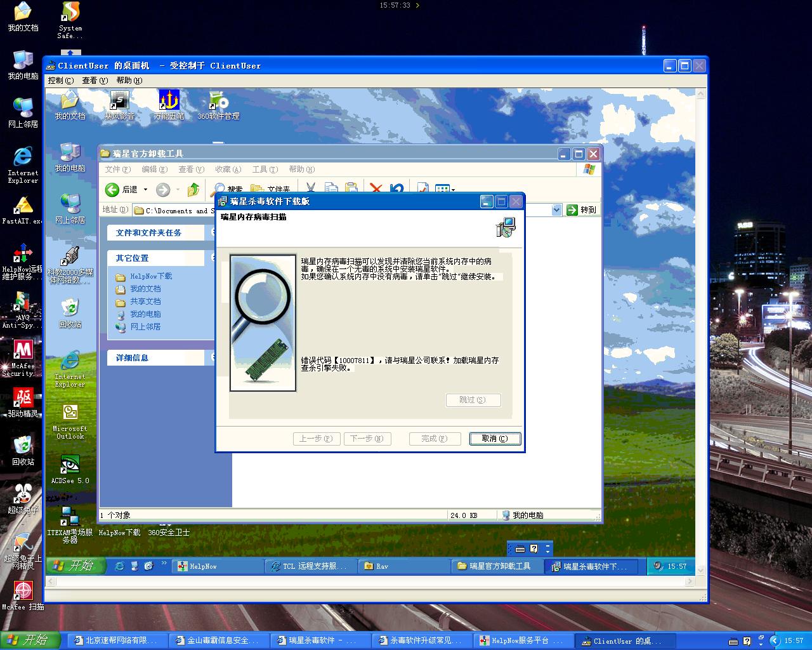The width and height of the screenshot is (812, 650).
Task: Switch to 金山毒霸信息安全 taskbar window
Action: tap(219, 640)
